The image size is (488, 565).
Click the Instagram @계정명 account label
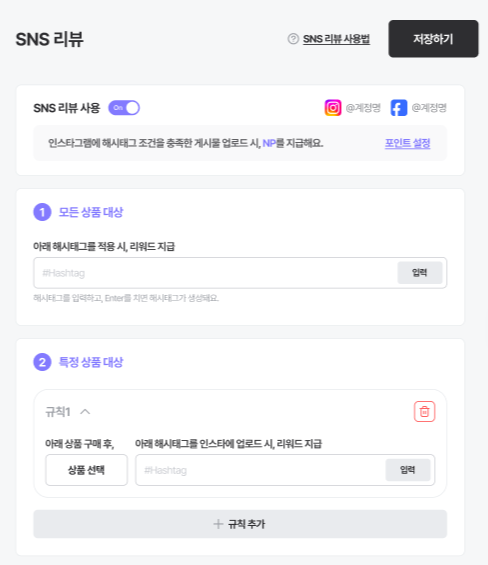[363, 108]
